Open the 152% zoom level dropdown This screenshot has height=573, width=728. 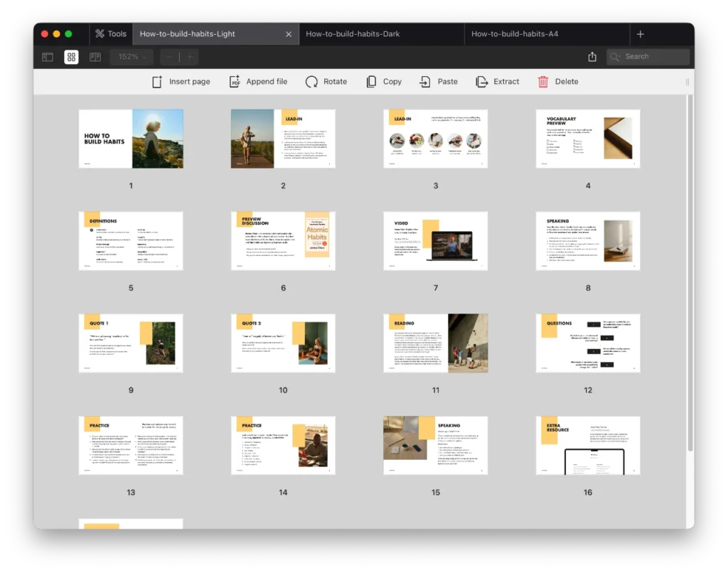(131, 56)
